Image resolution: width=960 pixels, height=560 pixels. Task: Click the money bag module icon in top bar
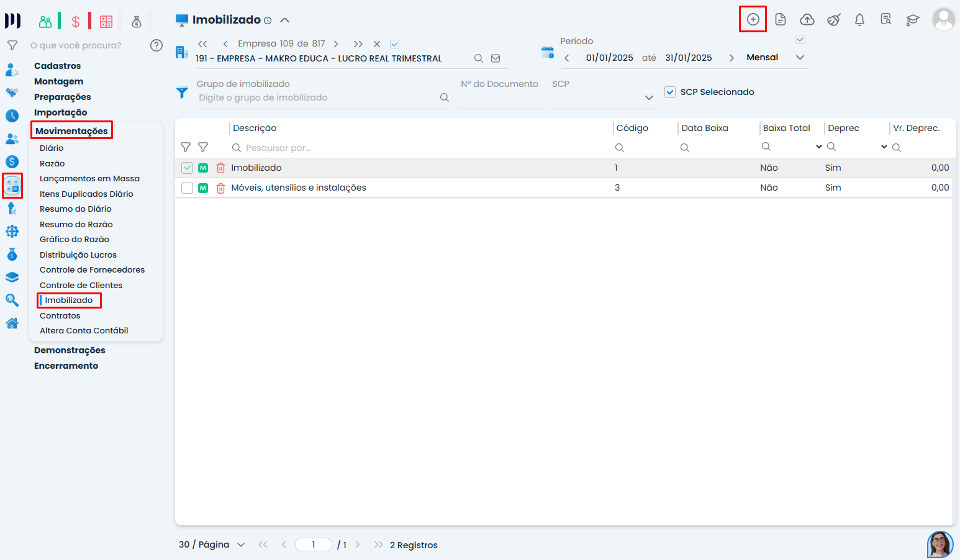point(137,22)
